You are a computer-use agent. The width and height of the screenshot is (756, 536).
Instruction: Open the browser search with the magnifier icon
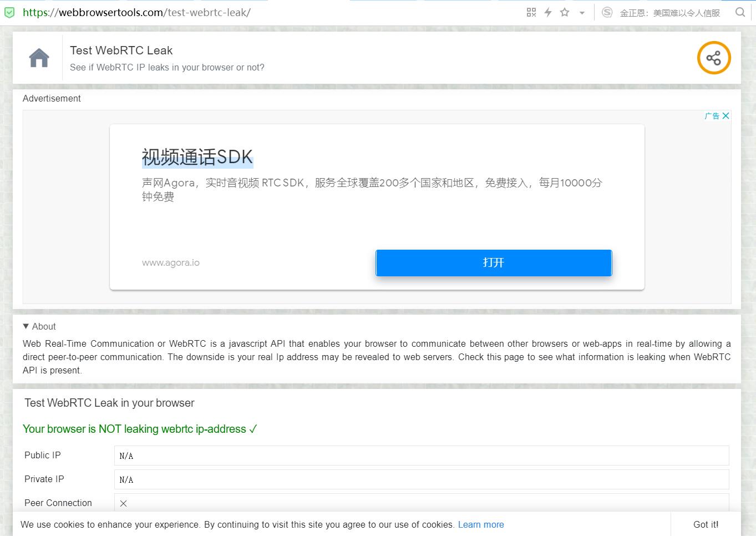(740, 12)
